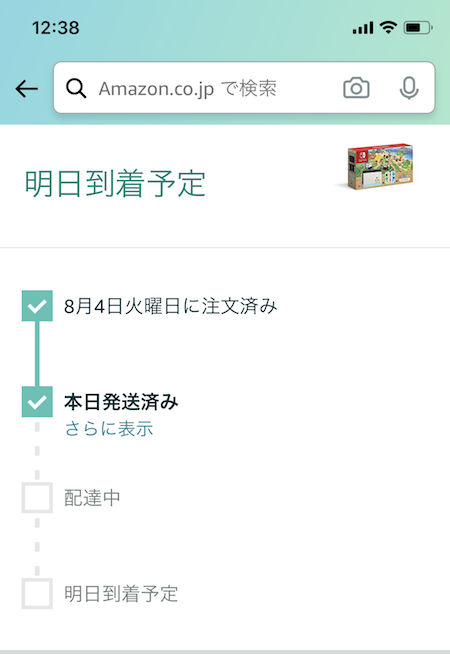Viewport: 450px width, 654px height.
Task: Tap the empty 配達中 checkbox
Action: click(x=37, y=498)
